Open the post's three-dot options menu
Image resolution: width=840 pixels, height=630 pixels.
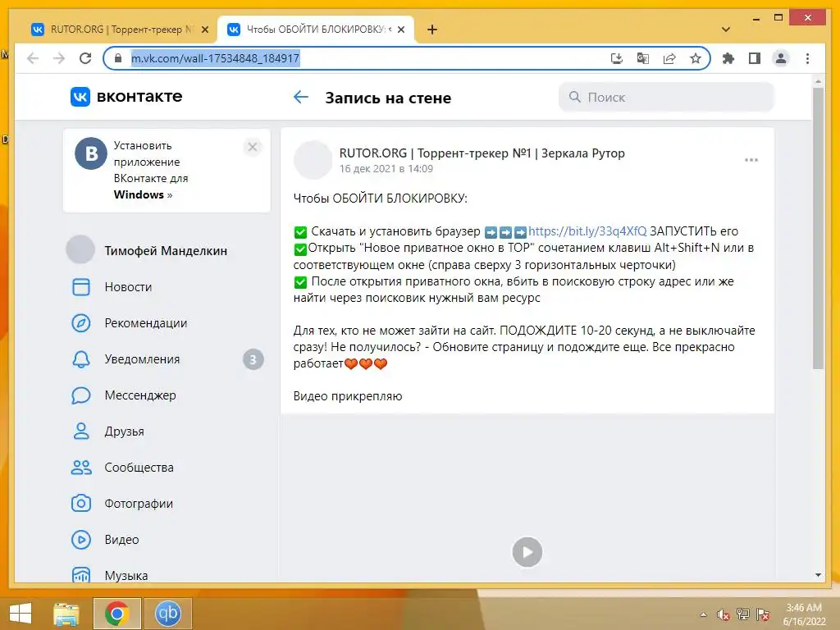click(x=751, y=160)
